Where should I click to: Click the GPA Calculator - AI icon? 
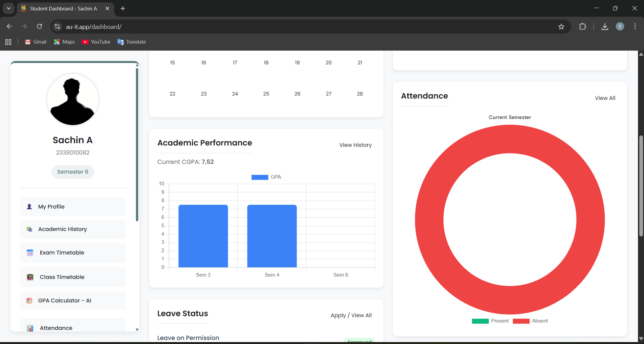tap(30, 301)
